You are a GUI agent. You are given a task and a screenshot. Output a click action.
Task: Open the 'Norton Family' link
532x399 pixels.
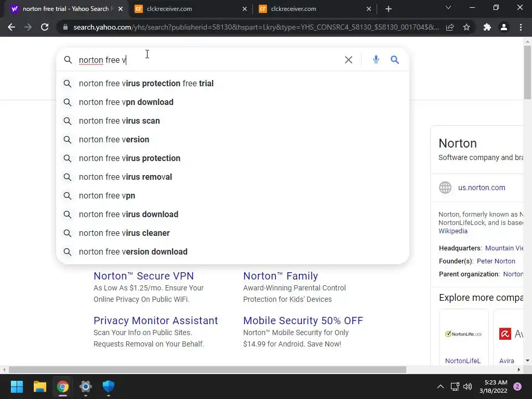pos(281,276)
